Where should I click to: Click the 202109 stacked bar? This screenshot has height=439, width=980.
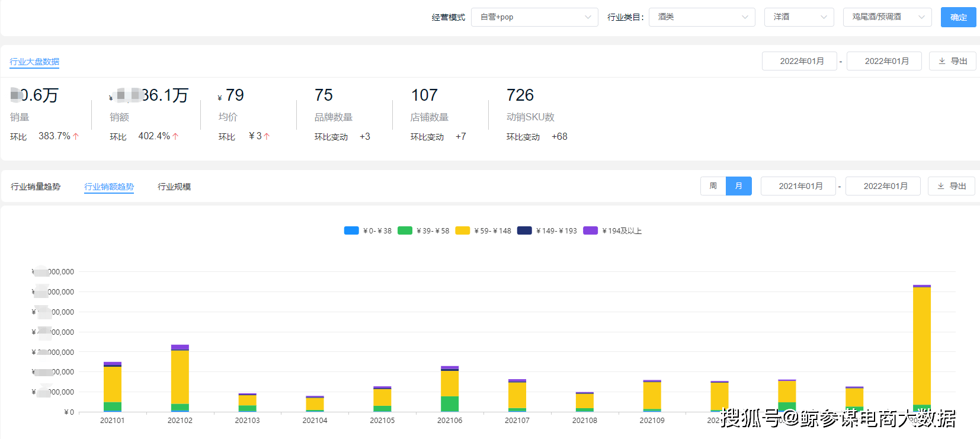point(652,396)
